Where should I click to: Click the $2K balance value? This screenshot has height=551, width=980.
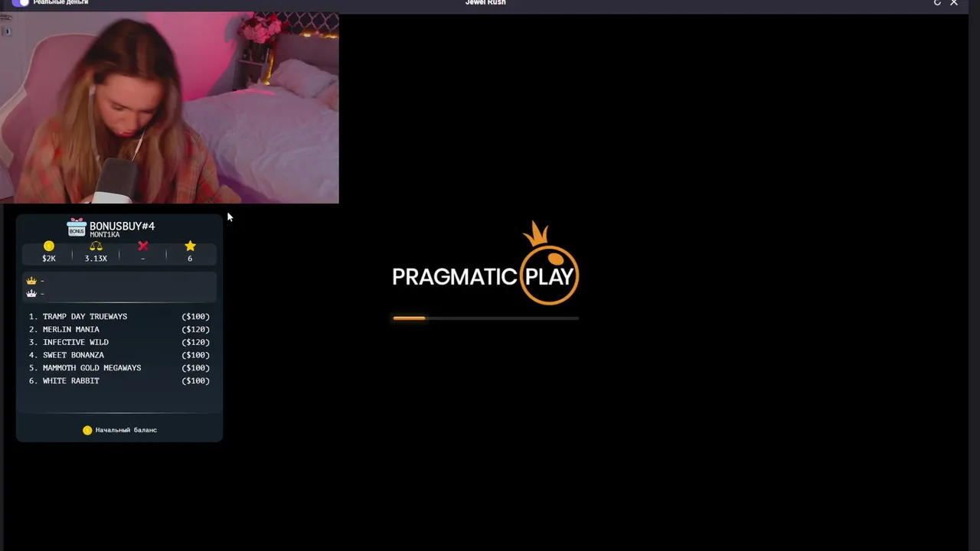49,259
